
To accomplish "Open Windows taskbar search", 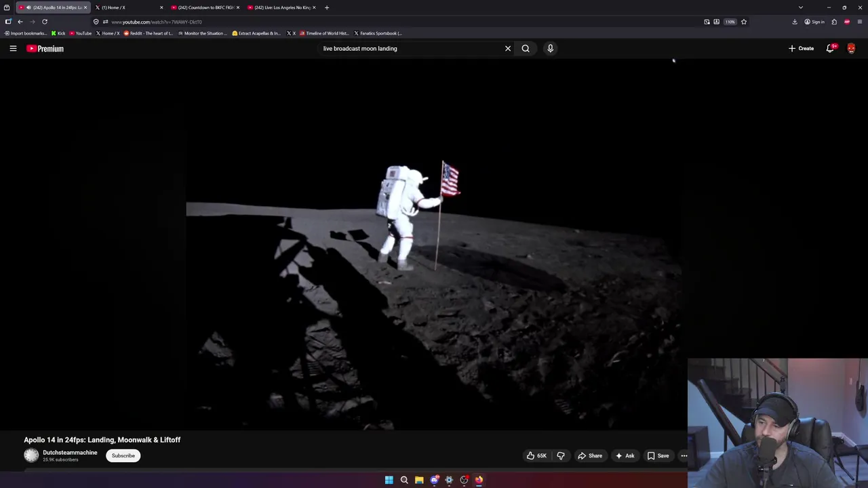I will click(x=404, y=480).
